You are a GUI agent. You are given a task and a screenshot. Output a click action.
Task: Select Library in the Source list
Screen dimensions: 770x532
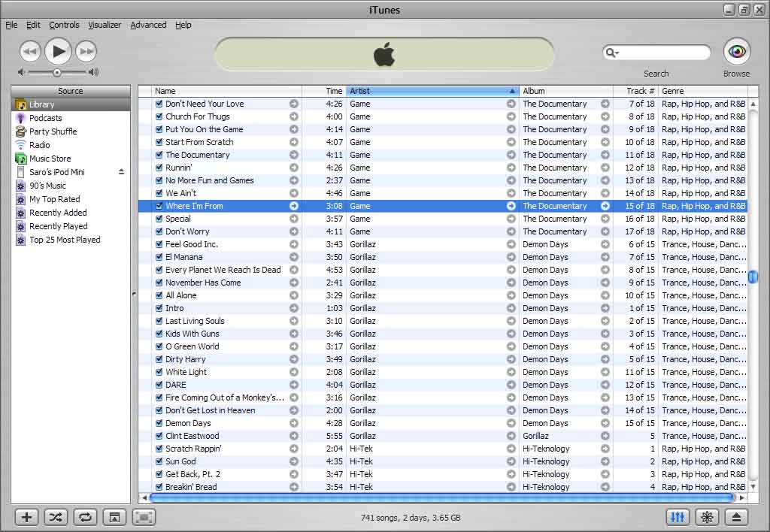tap(71, 104)
